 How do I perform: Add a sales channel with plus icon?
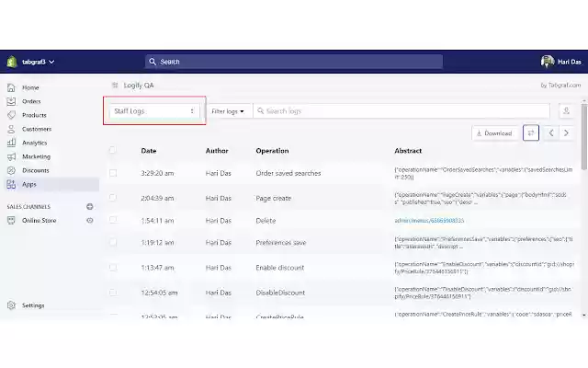[90, 206]
